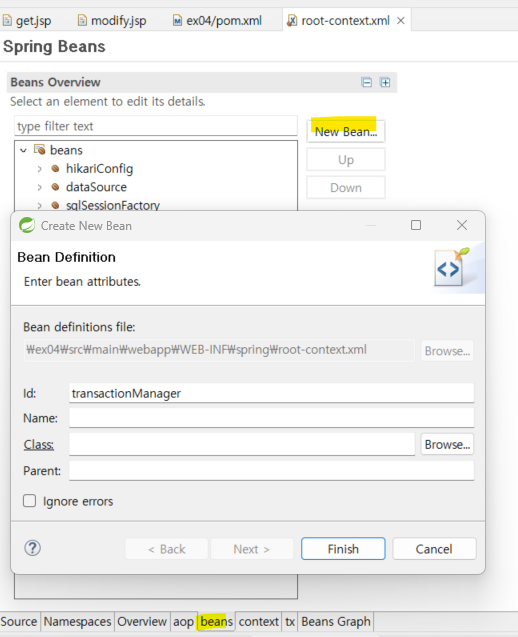Select the sqlSessionFactory tree item
The image size is (518, 637).
[x=113, y=205]
